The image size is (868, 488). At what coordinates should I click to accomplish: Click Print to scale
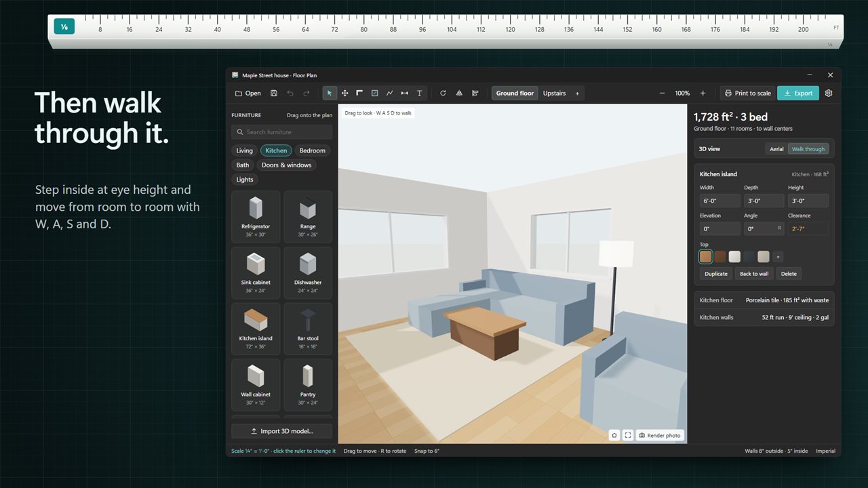(x=747, y=94)
